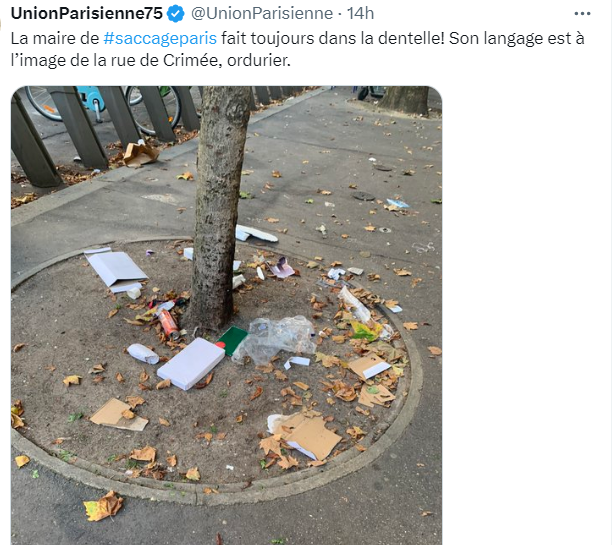616x545 pixels.
Task: Open the tweet's three-dot more options menu
Action: pos(582,14)
